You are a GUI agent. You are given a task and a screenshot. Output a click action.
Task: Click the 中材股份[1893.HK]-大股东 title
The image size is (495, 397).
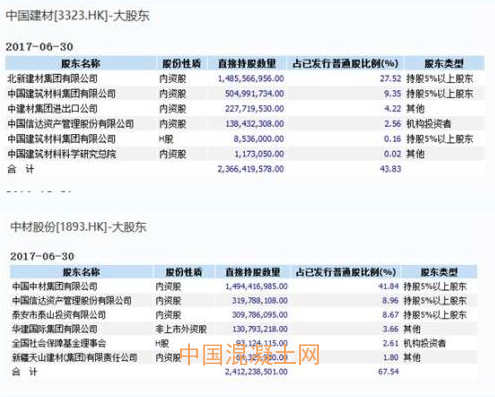tap(78, 227)
